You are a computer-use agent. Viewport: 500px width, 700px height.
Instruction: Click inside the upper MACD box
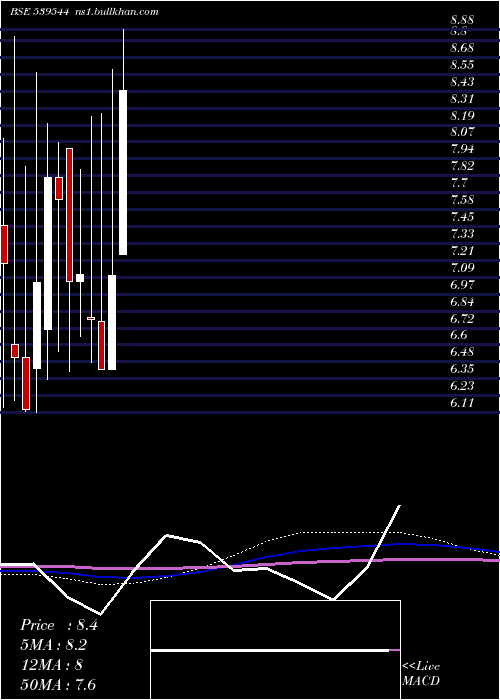pyautogui.click(x=275, y=625)
